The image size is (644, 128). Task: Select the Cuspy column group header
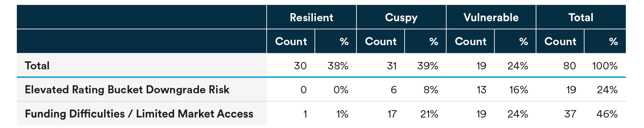(401, 17)
